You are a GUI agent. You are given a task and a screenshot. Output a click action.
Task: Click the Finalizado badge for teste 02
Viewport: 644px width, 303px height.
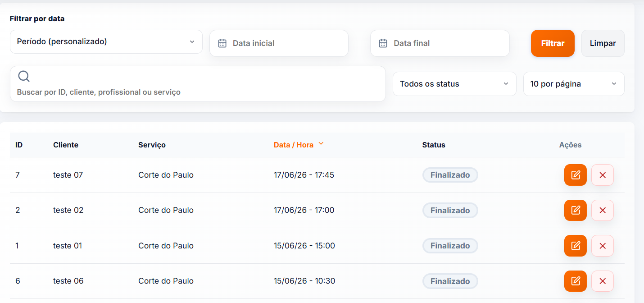[x=450, y=210]
